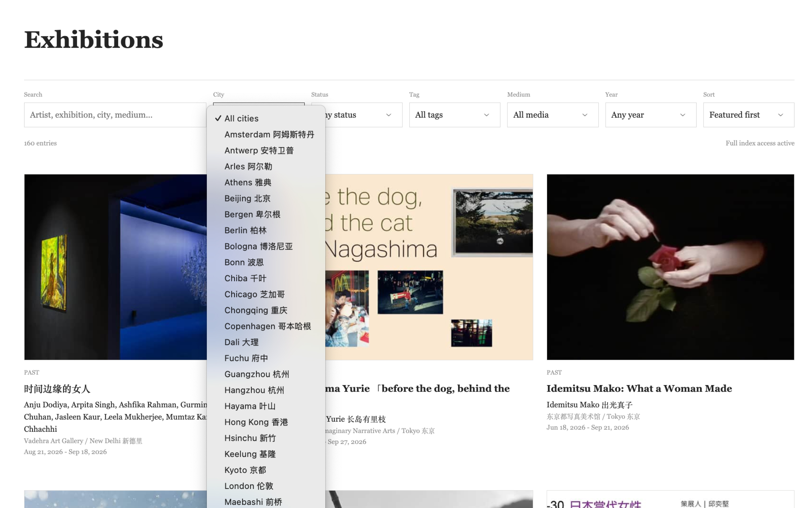Select Kyoto 京都 city option
The width and height of the screenshot is (812, 508).
[x=266, y=470]
